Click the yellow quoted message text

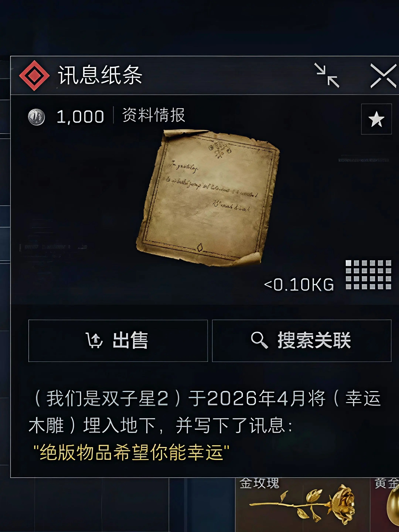pyautogui.click(x=131, y=452)
